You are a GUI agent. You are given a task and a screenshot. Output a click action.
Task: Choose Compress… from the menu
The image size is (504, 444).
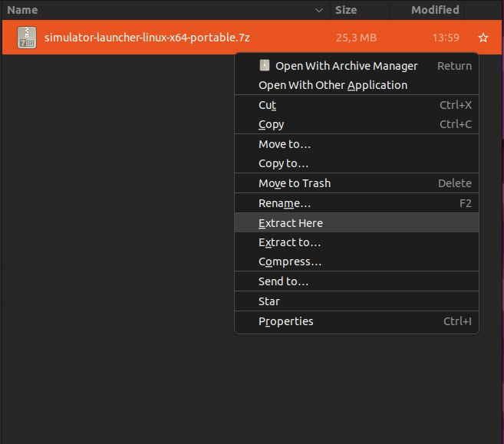click(289, 261)
